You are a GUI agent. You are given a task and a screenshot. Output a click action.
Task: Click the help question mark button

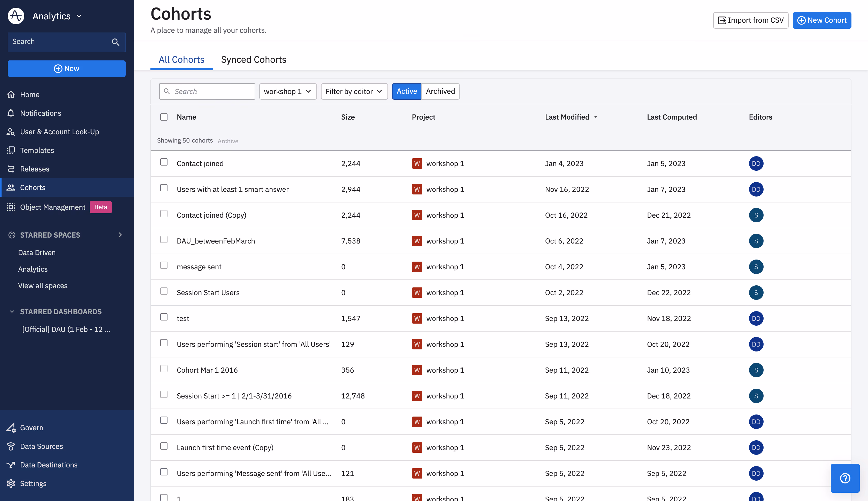845,478
